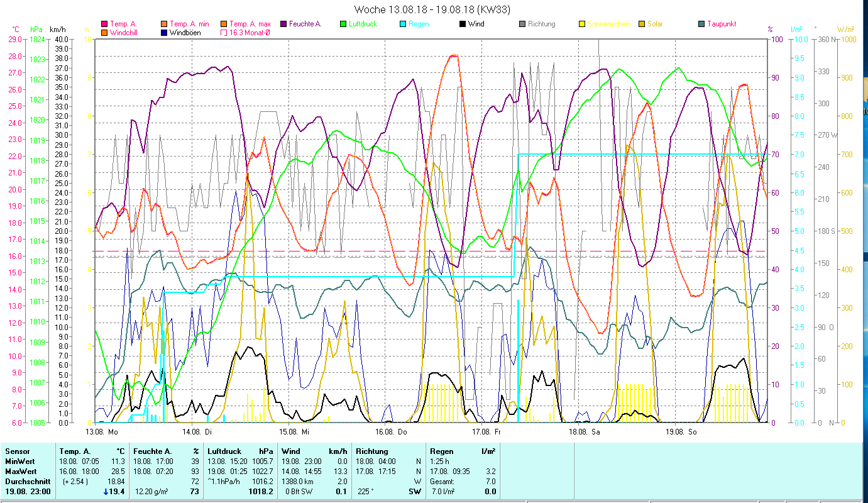868x503 pixels.
Task: Click the 19.08. 23:00 timestamp row label
Action: (28, 492)
